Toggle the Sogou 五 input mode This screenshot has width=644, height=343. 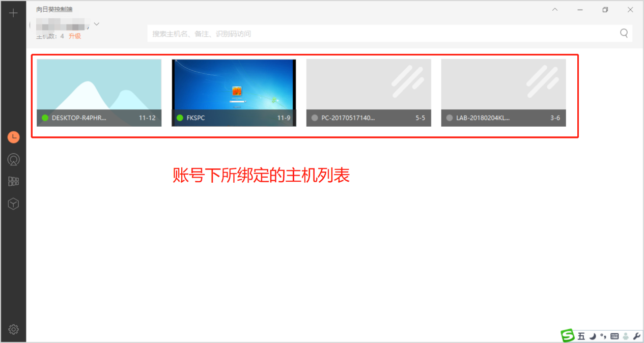(x=581, y=336)
